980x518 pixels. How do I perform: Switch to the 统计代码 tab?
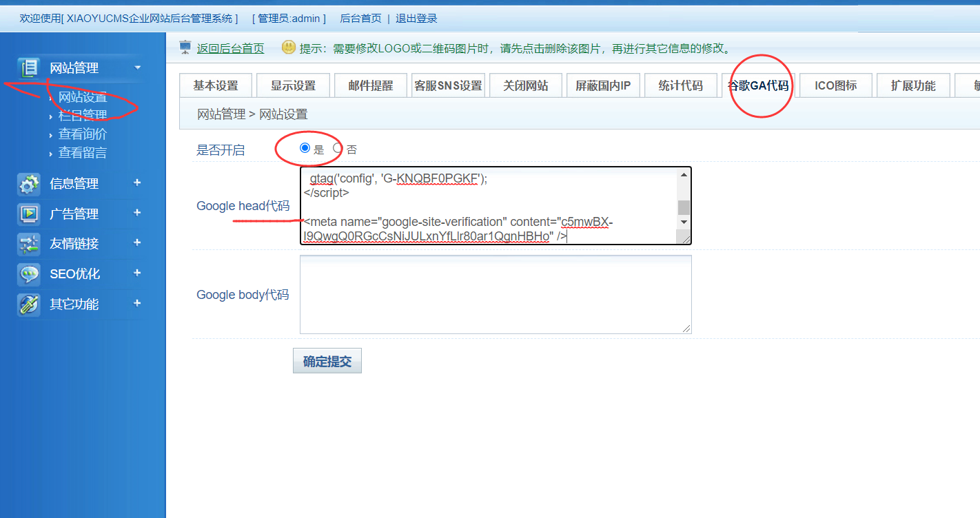tap(680, 85)
